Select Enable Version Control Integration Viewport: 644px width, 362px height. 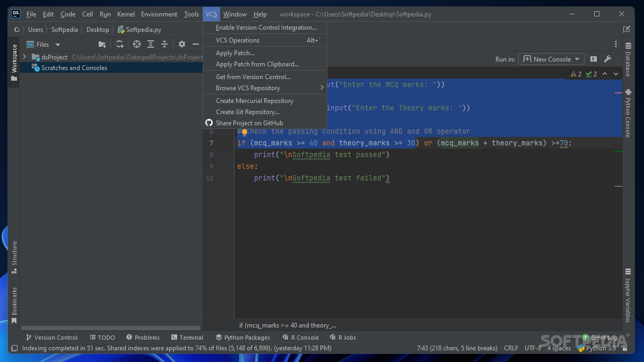coord(265,28)
